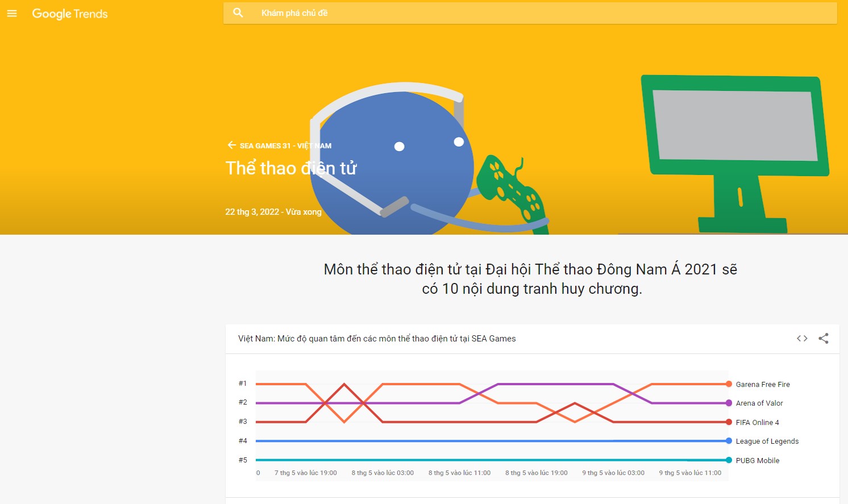Click rank label #1 on chart
848x504 pixels.
tap(243, 384)
